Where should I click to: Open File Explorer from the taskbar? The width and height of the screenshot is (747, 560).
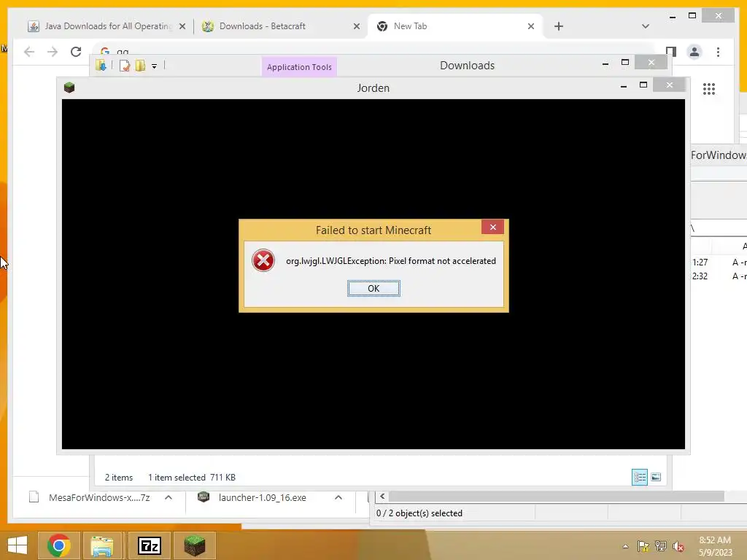point(102,545)
